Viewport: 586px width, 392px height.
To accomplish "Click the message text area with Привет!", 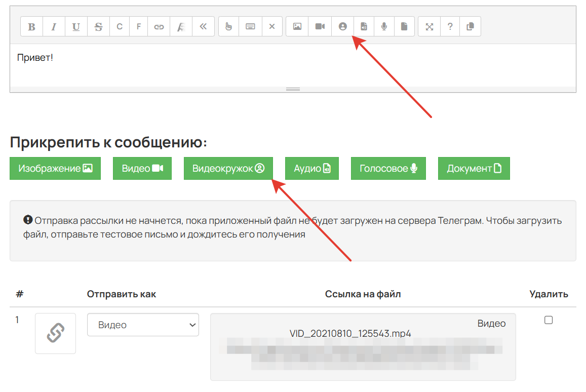I will (x=293, y=65).
